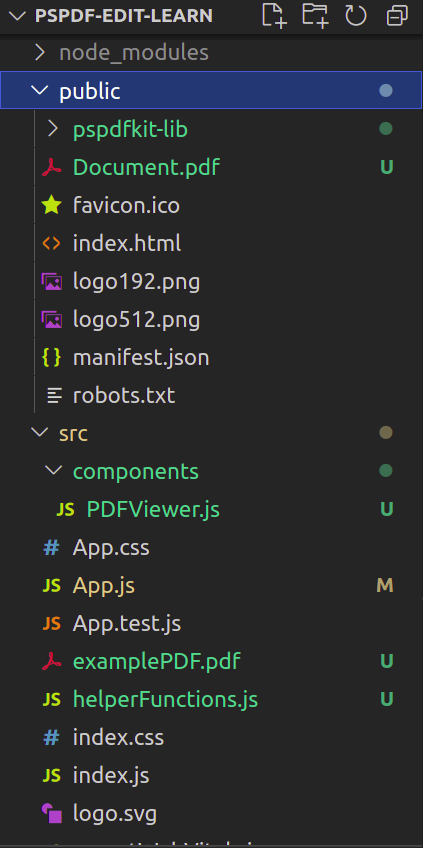Click the JS icon beside App.js

(x=51, y=586)
